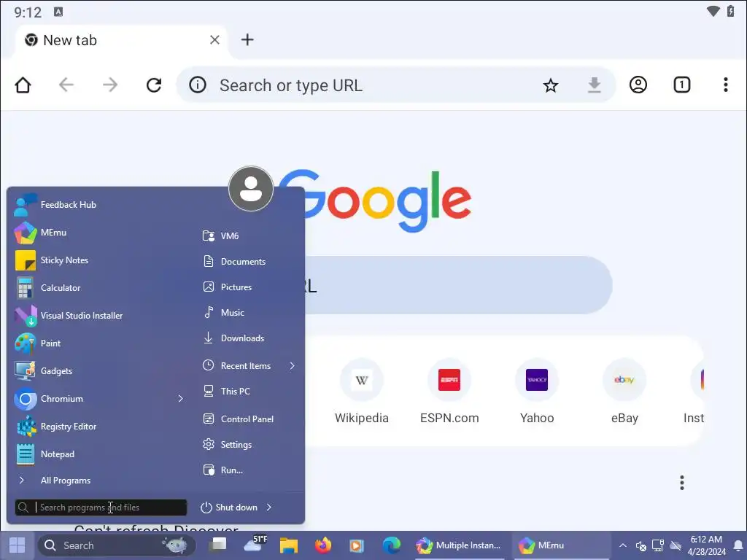
Task: Open the weather widget showing 51°F
Action: click(255, 544)
